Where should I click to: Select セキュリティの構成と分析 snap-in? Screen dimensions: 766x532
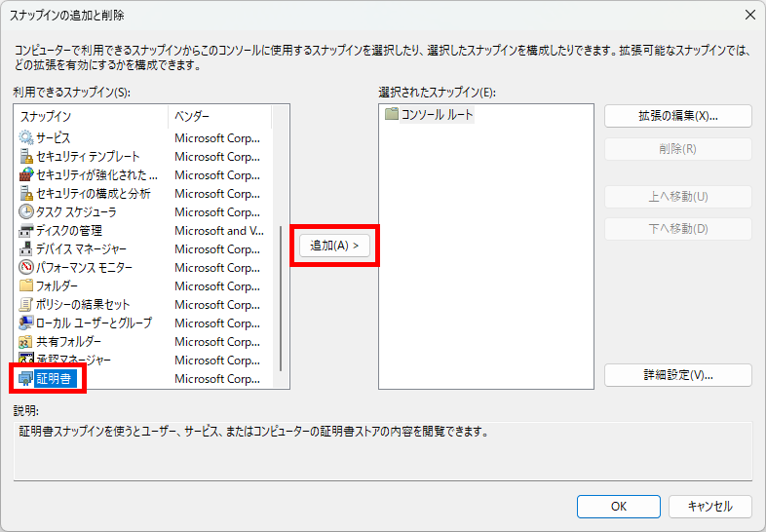93,194
